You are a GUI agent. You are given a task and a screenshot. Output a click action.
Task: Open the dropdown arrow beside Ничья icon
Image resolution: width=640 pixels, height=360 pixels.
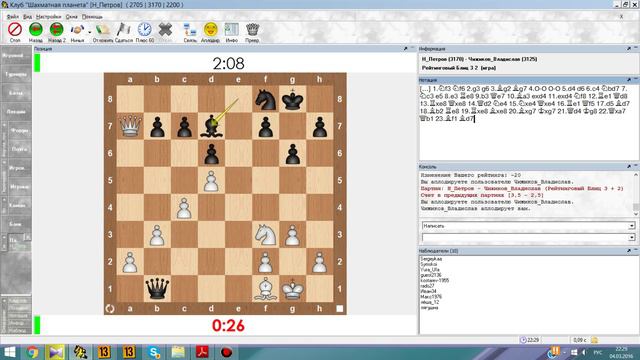89,31
